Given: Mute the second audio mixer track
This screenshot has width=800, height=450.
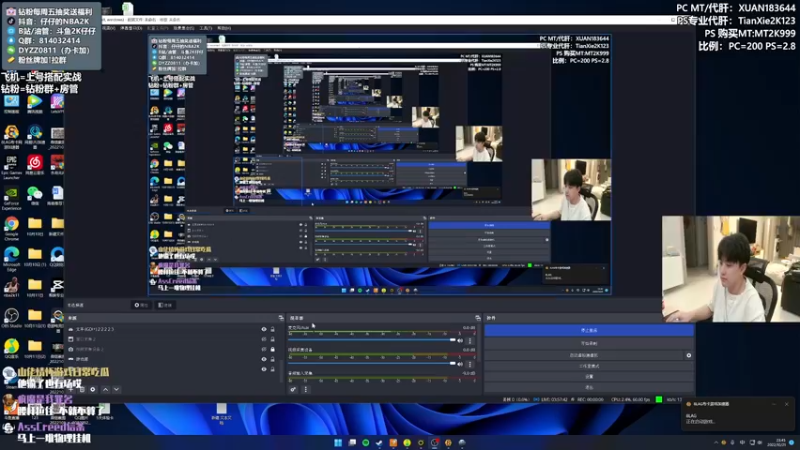Looking at the screenshot, I should tap(460, 364).
